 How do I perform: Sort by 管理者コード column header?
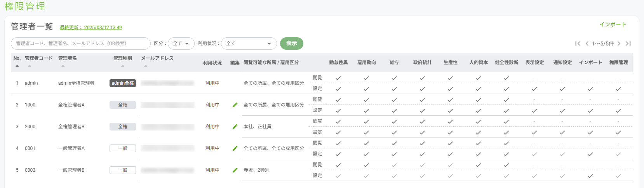(38, 58)
